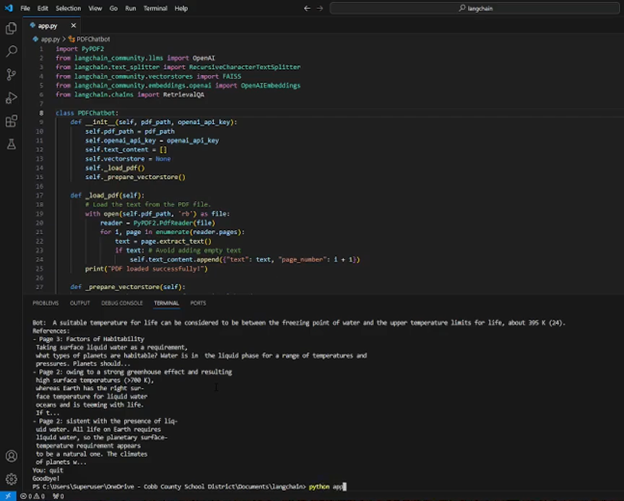Click the ports forwarded status item
The width and height of the screenshot is (624, 501).
(58, 496)
